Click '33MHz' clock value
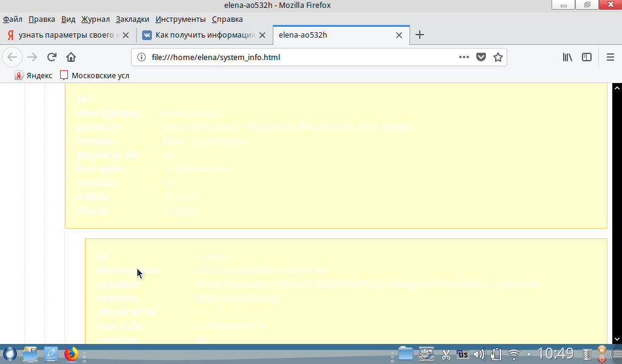622x364 pixels. click(x=180, y=211)
